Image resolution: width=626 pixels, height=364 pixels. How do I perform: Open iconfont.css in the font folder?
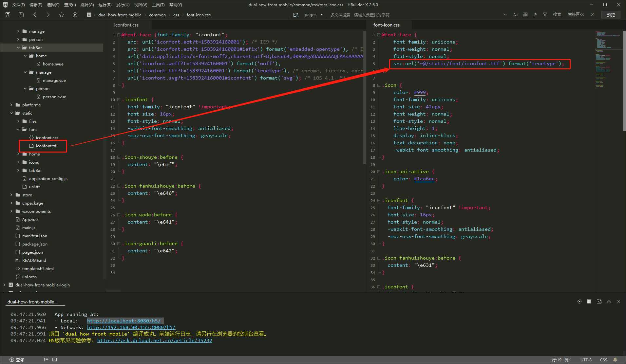tap(47, 137)
